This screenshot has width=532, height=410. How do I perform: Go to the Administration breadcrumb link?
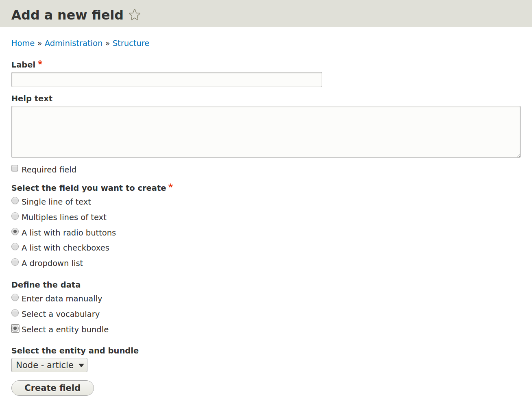coord(74,43)
